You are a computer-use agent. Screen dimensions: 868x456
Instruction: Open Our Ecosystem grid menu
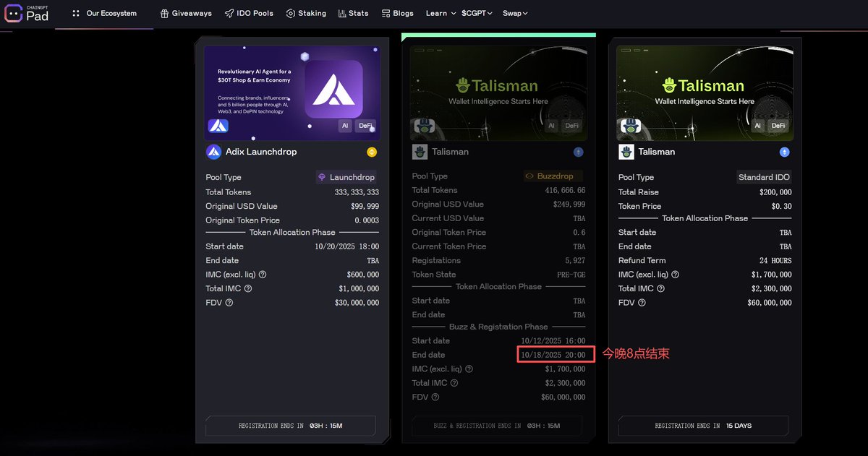click(104, 13)
